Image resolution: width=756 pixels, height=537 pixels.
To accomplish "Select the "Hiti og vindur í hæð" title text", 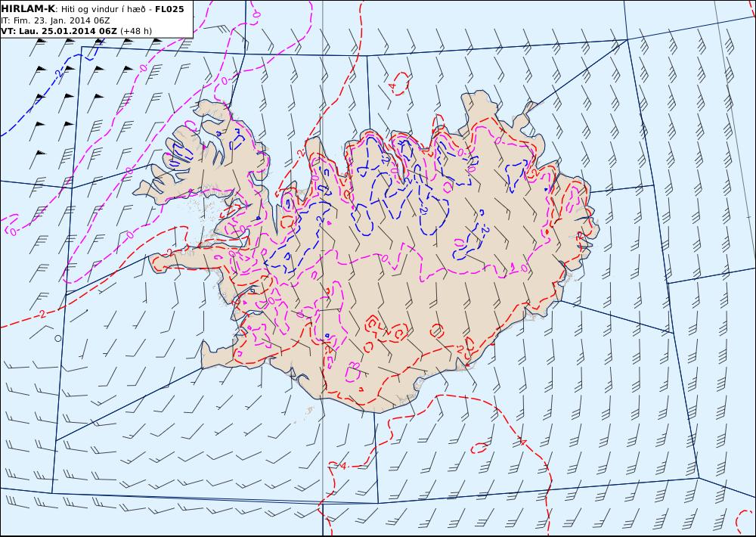I will point(102,9).
